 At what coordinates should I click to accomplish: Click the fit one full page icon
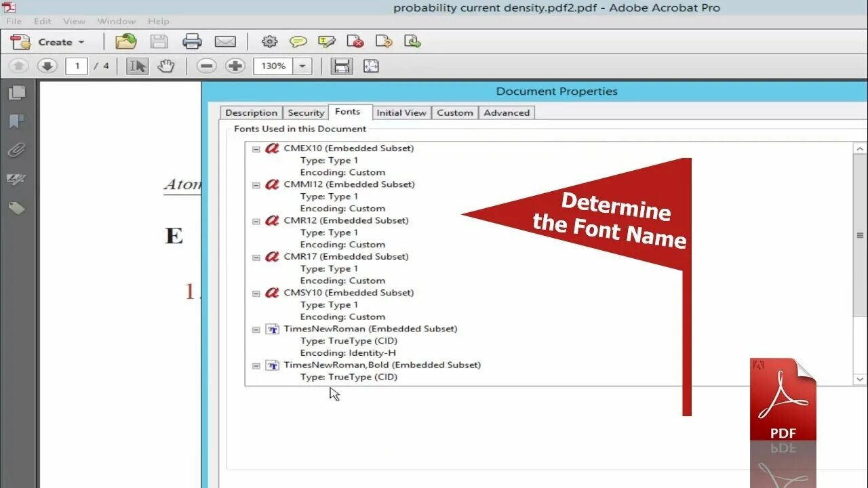click(x=371, y=66)
